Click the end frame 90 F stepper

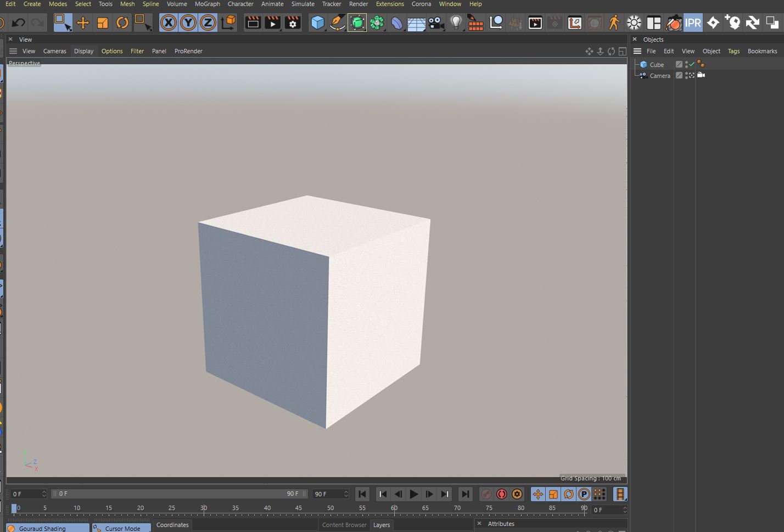346,494
